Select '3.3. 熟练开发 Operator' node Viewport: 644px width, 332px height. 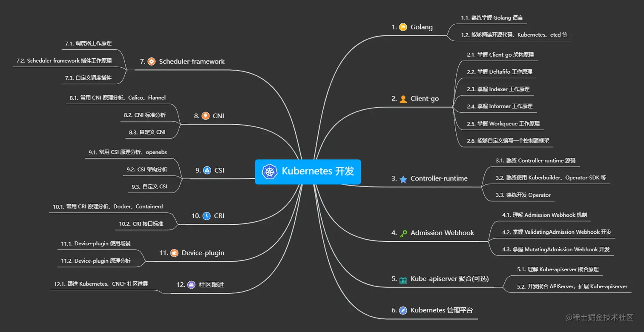pyautogui.click(x=523, y=195)
